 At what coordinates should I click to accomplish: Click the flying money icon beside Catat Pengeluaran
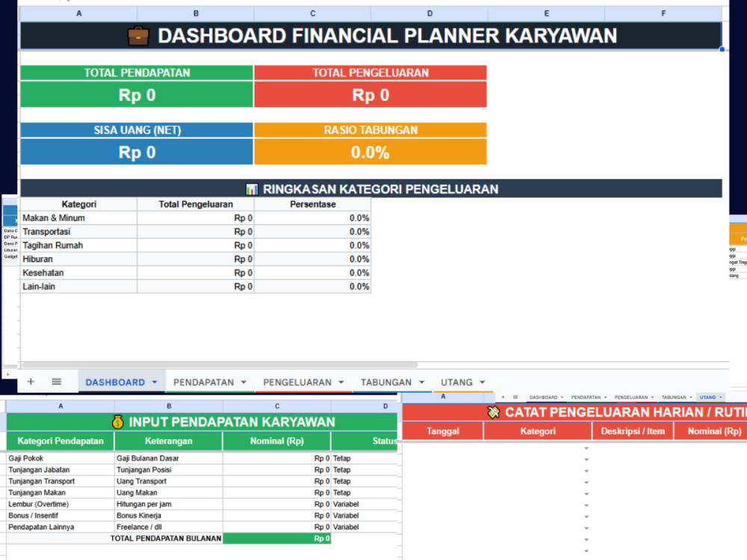click(494, 412)
